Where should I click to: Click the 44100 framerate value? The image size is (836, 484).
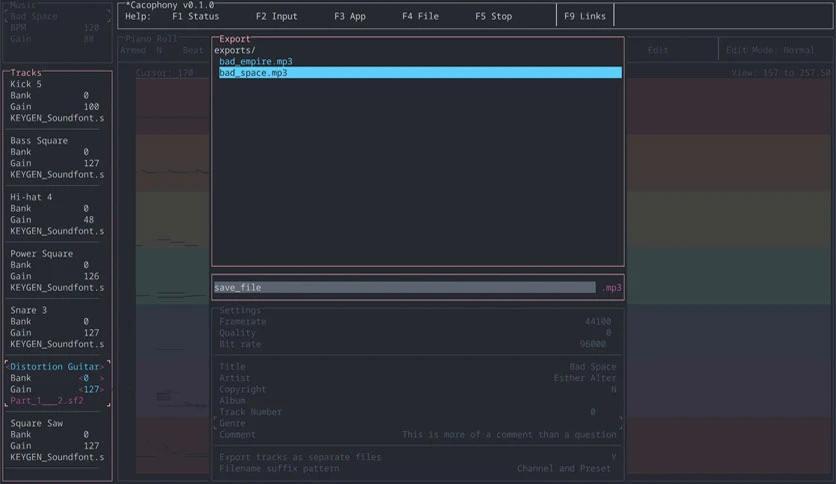(x=598, y=321)
